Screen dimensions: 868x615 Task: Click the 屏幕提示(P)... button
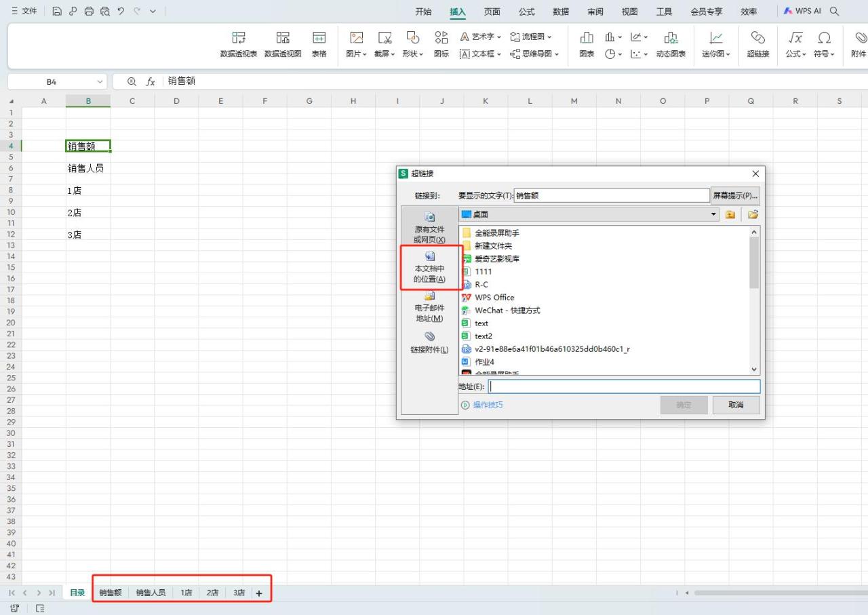(735, 195)
